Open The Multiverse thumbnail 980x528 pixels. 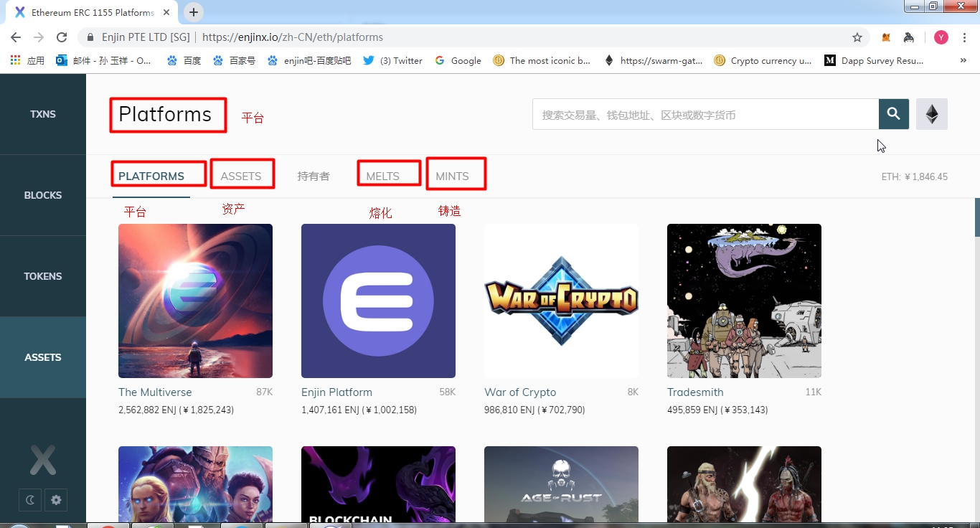pyautogui.click(x=195, y=301)
